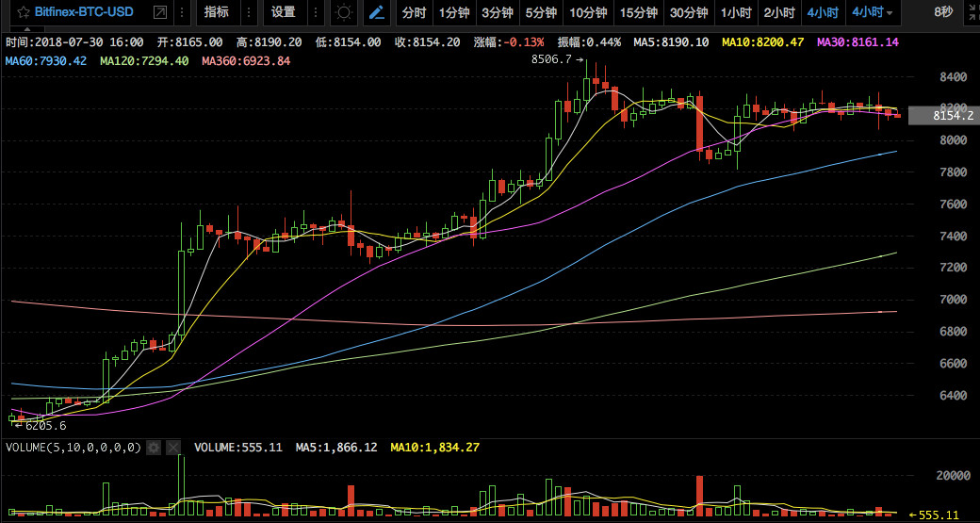
Task: Select the 15分钟 interval
Action: (639, 12)
